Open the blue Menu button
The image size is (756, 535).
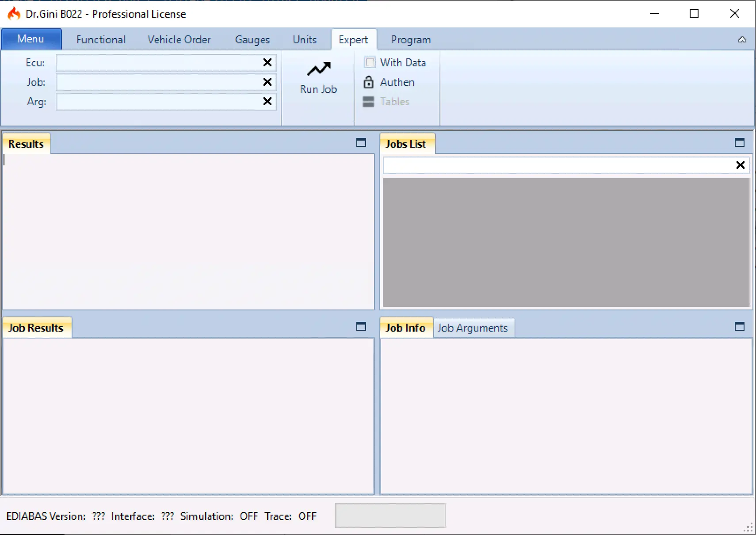point(31,39)
